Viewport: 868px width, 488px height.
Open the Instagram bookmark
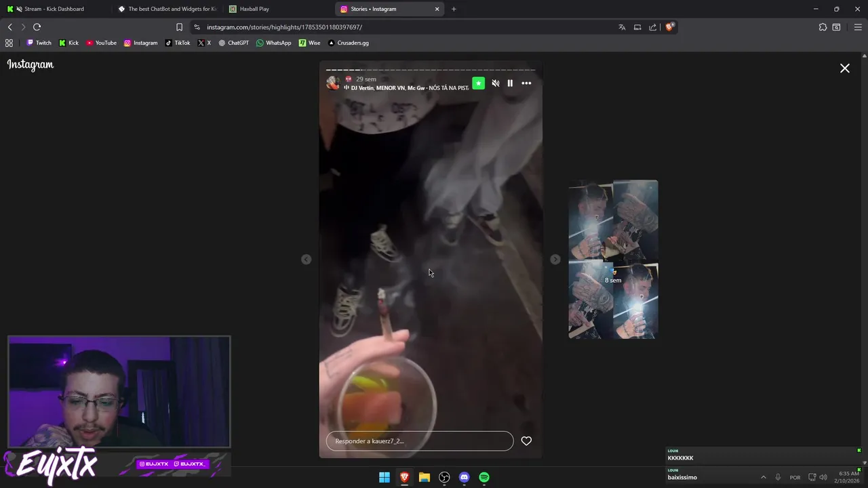pyautogui.click(x=140, y=43)
